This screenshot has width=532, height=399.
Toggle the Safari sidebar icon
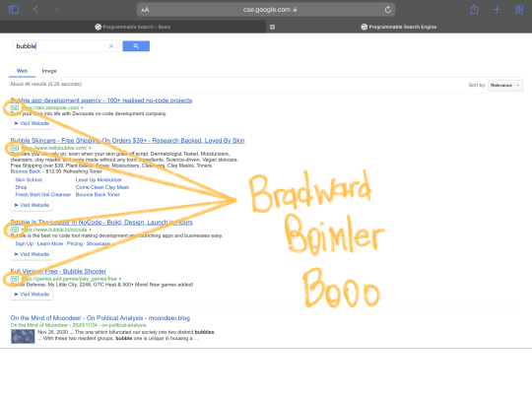14,10
